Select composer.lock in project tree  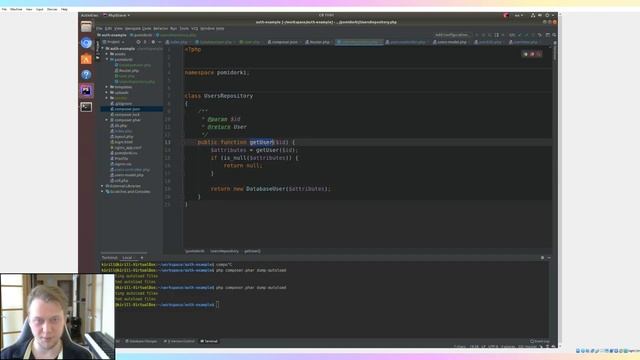click(x=127, y=115)
